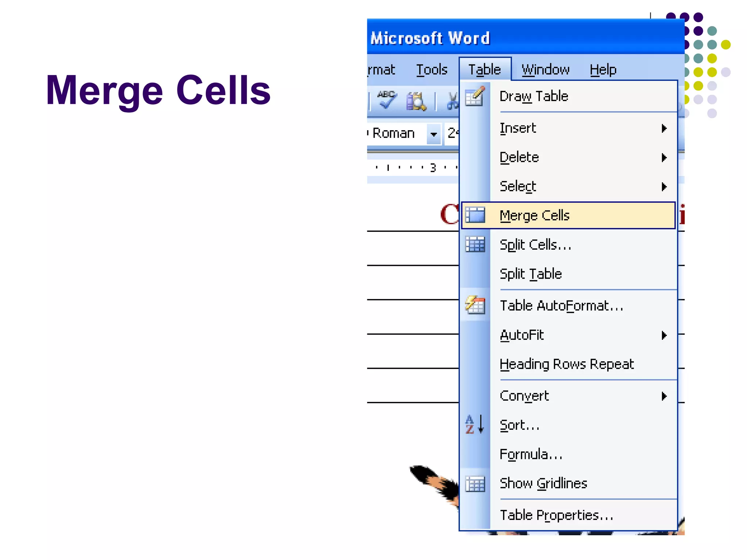Viewport: 747px width, 560px height.
Task: Click the Table AutoFormat lightning icon
Action: click(475, 305)
